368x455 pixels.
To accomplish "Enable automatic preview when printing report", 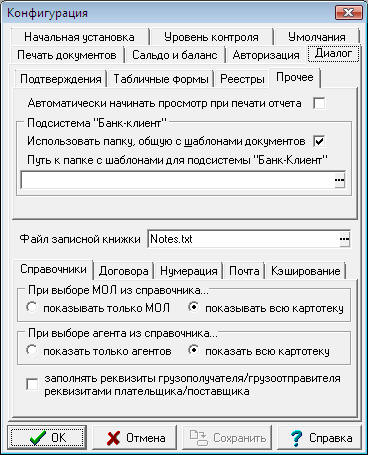I will tap(319, 104).
